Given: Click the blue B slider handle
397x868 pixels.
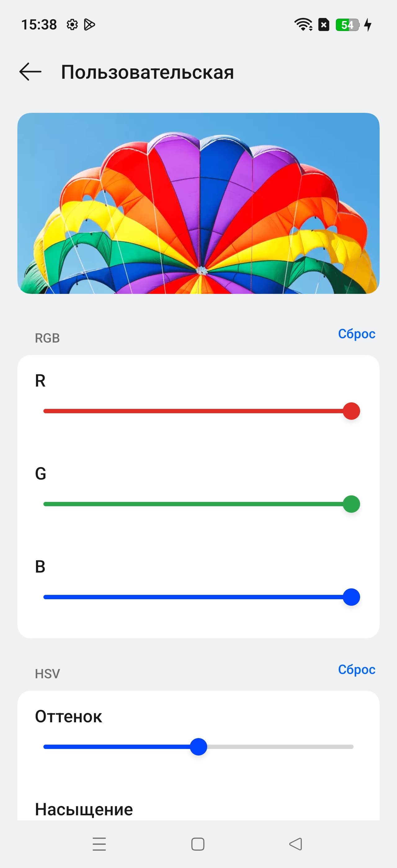Looking at the screenshot, I should (351, 597).
